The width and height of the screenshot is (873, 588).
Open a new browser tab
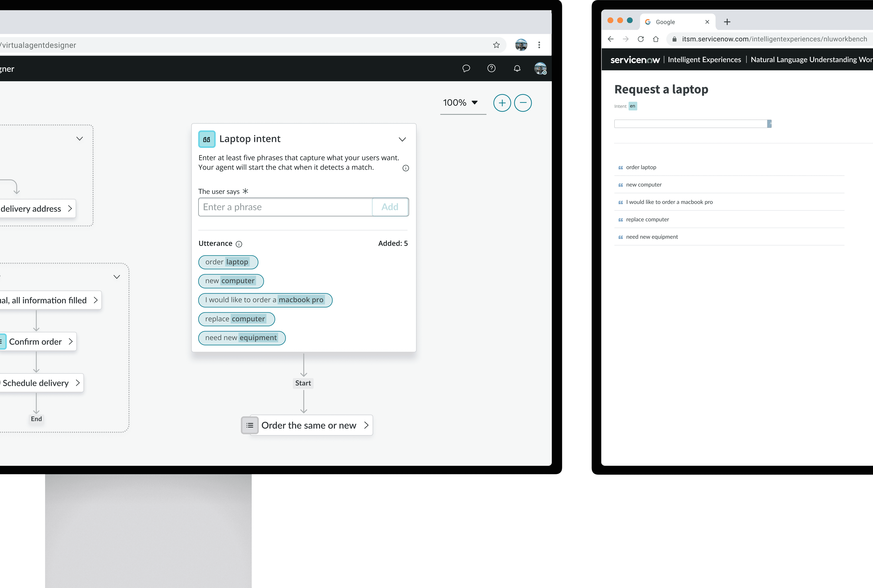[727, 22]
